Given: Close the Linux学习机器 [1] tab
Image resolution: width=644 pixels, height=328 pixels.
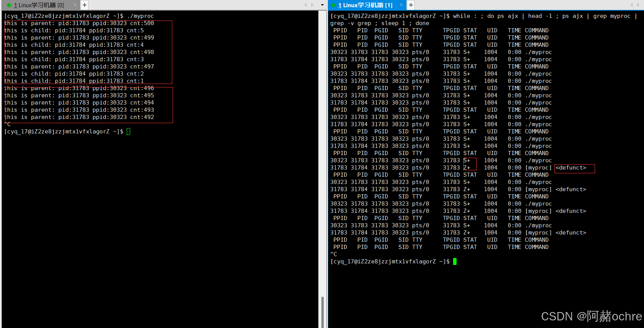Looking at the screenshot, I should [x=401, y=5].
